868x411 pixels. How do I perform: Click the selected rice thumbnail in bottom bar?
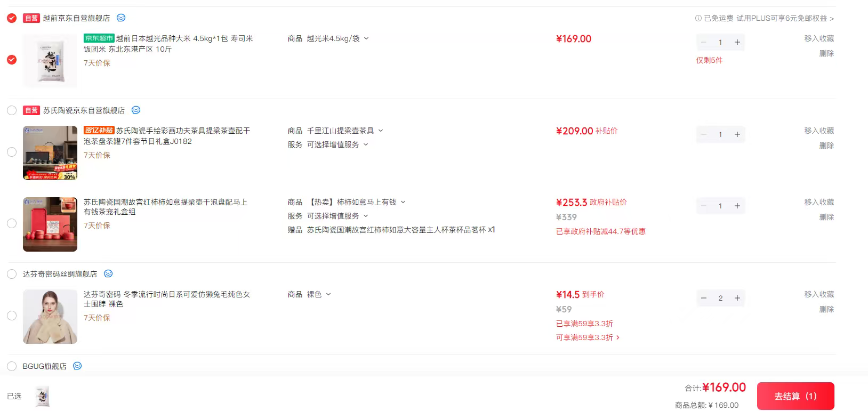pyautogui.click(x=43, y=397)
